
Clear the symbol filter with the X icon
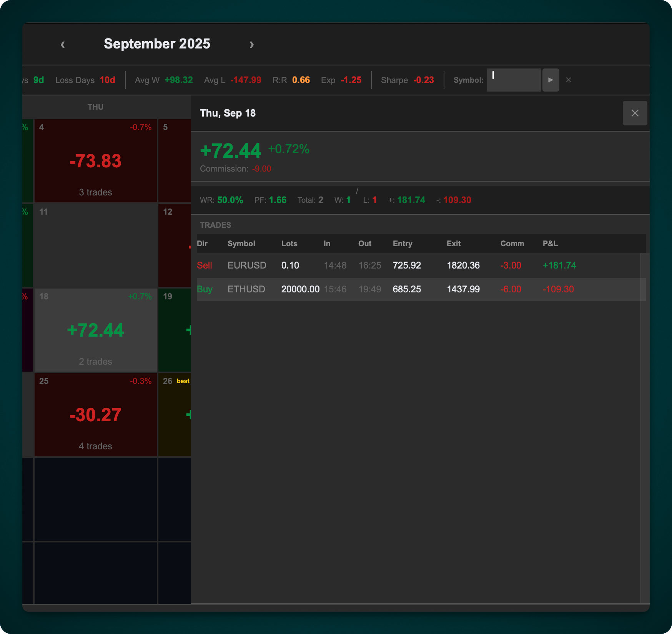[x=568, y=80]
